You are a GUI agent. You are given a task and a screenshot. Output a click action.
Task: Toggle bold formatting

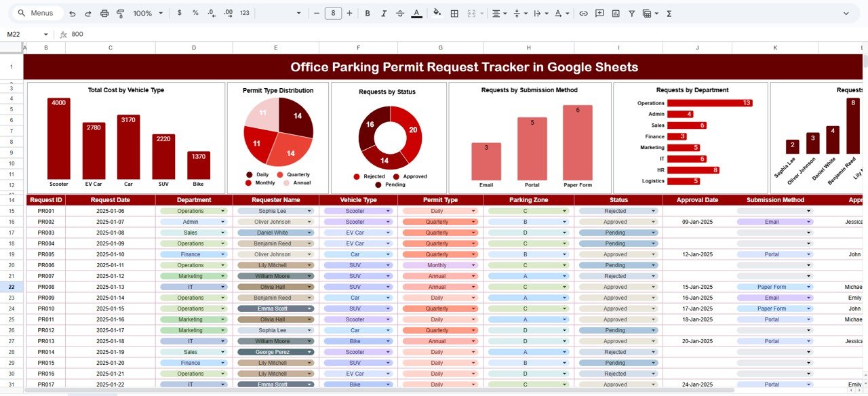point(367,13)
